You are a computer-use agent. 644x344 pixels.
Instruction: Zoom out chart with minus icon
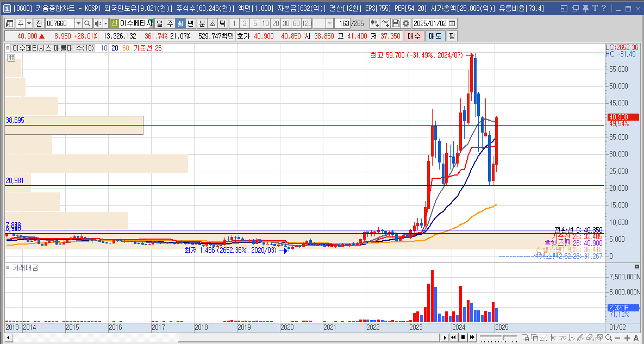(617, 338)
